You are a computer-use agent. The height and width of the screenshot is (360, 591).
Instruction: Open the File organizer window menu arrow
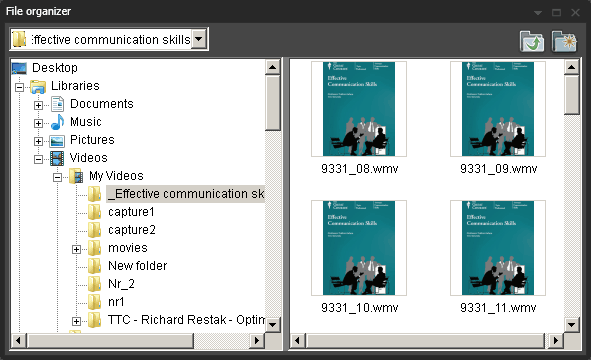tap(538, 13)
